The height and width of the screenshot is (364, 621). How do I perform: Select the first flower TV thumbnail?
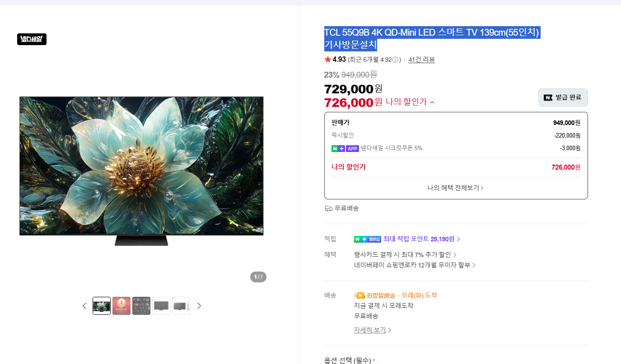(x=102, y=306)
